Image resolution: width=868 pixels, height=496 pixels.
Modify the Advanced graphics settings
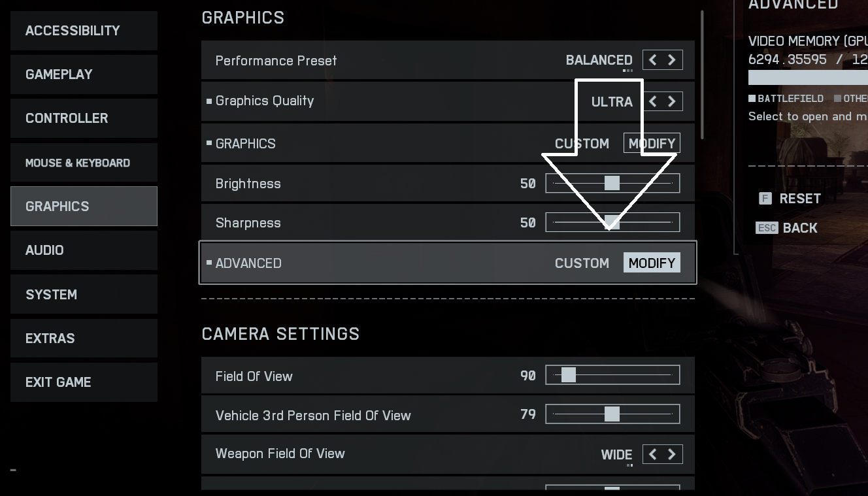click(x=652, y=263)
